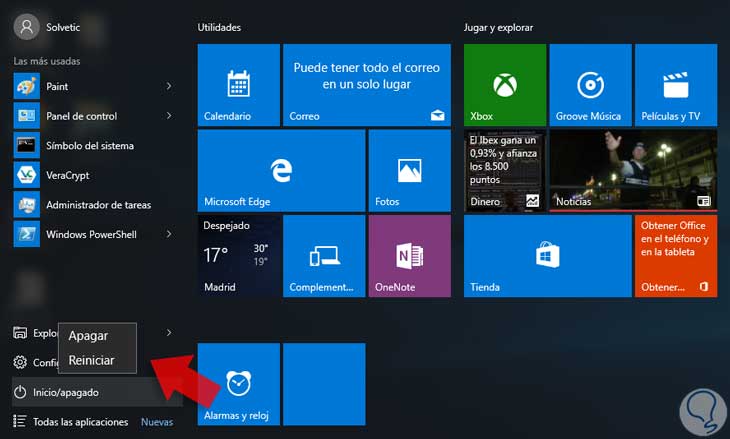This screenshot has width=730, height=439.
Task: Expand Panel de control jump list arrow
Action: pyautogui.click(x=169, y=115)
